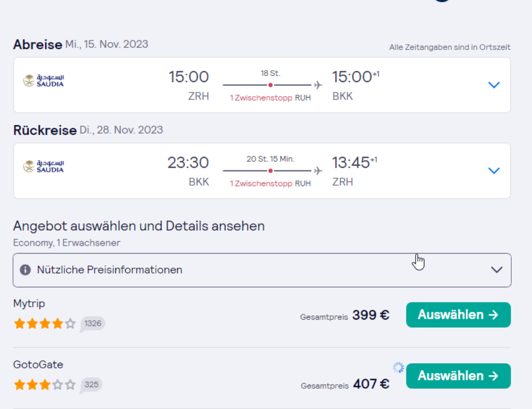
Task: Click the info icon beside Nützliche Preisinformationen
Action: (x=25, y=270)
